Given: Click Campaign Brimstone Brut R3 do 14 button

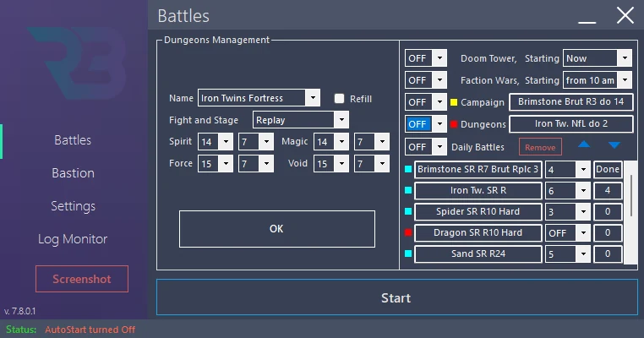Looking at the screenshot, I should point(570,102).
